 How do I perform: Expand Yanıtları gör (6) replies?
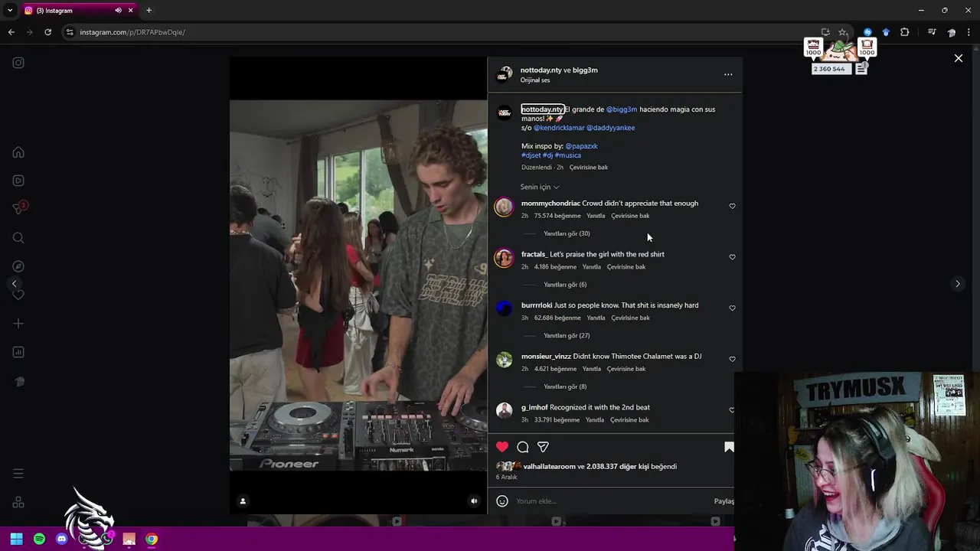(x=565, y=285)
